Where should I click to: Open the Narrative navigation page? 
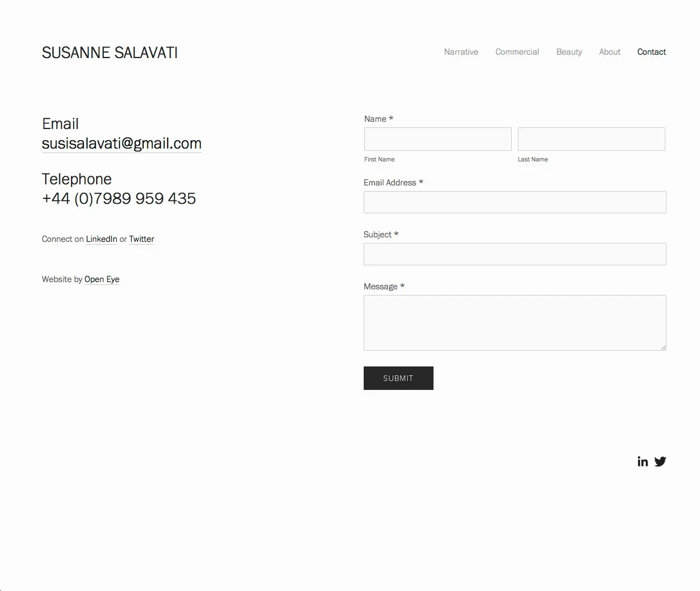click(461, 51)
